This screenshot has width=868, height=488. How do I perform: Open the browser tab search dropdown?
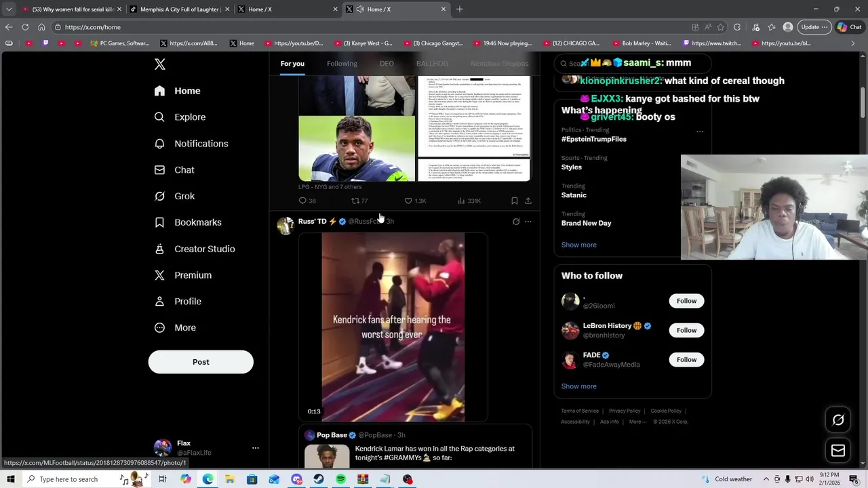pos(9,9)
